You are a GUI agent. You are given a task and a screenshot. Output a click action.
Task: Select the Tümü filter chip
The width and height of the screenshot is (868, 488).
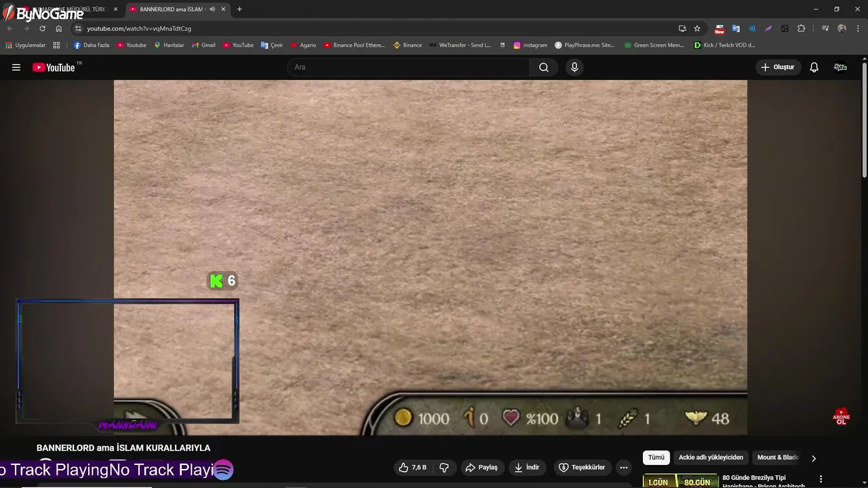point(656,457)
